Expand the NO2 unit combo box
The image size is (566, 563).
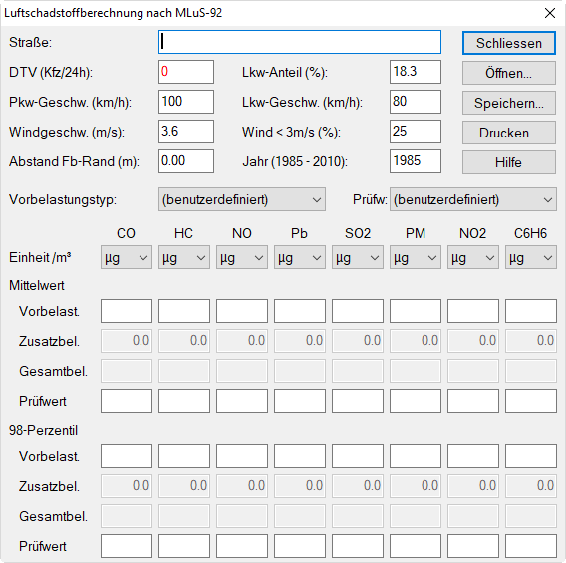click(x=473, y=257)
